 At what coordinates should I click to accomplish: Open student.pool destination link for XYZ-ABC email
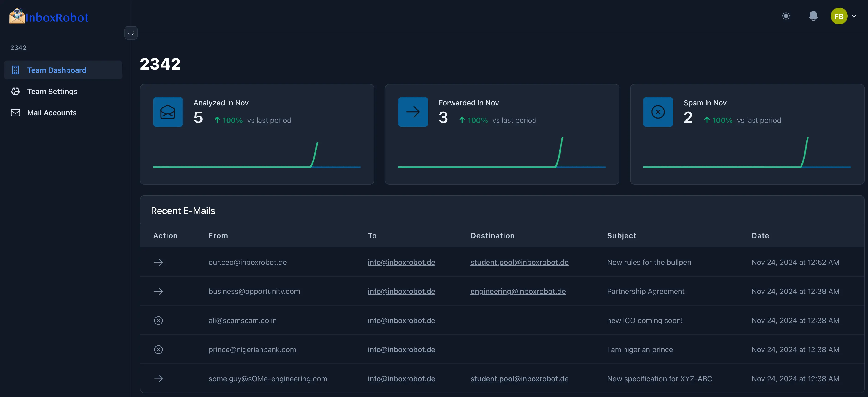click(x=519, y=379)
